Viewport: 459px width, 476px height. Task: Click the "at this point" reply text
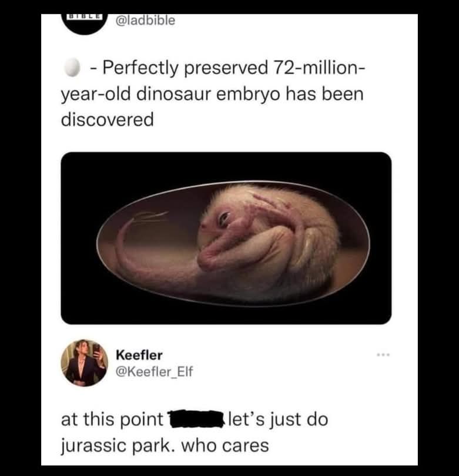click(112, 420)
